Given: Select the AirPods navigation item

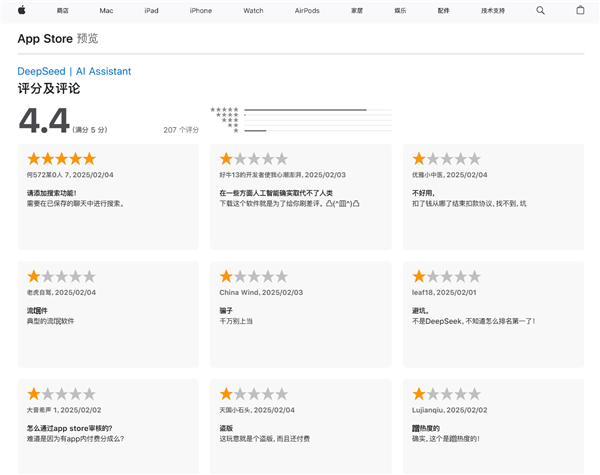Looking at the screenshot, I should 306,10.
